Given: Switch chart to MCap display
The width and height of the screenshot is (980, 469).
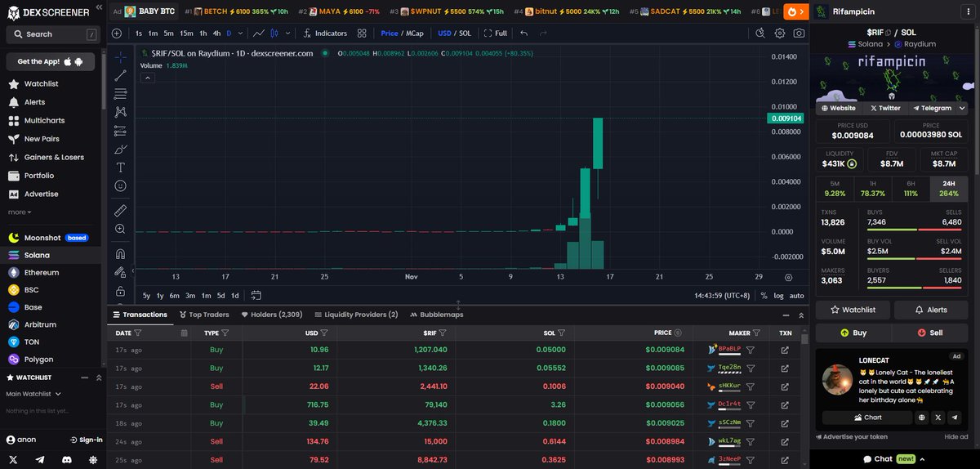Looking at the screenshot, I should coord(415,33).
